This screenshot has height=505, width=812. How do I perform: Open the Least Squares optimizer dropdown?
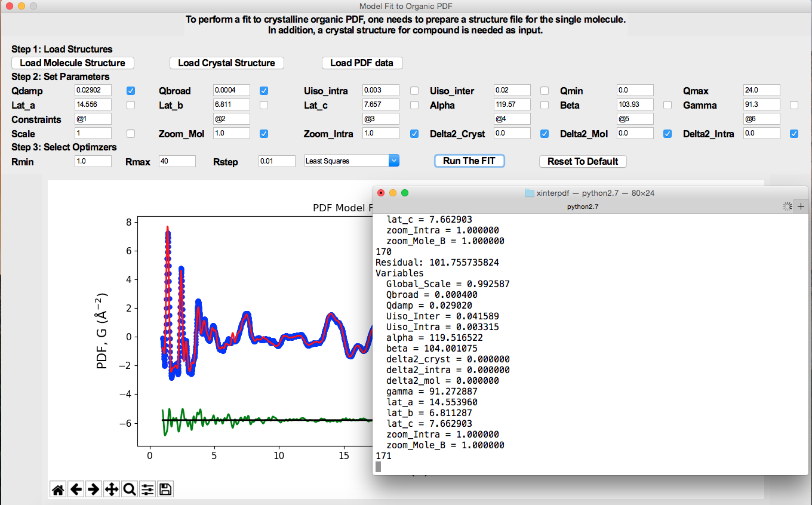(x=352, y=161)
